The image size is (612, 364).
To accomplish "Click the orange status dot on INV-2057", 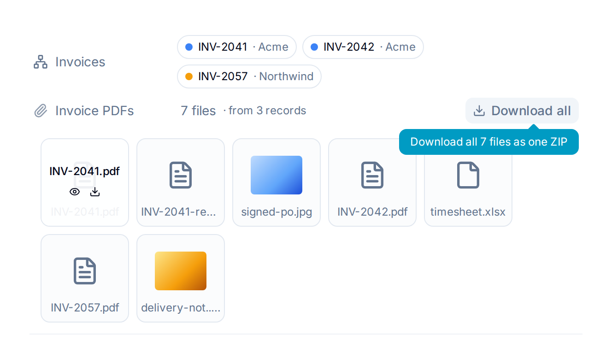I will pos(188,76).
